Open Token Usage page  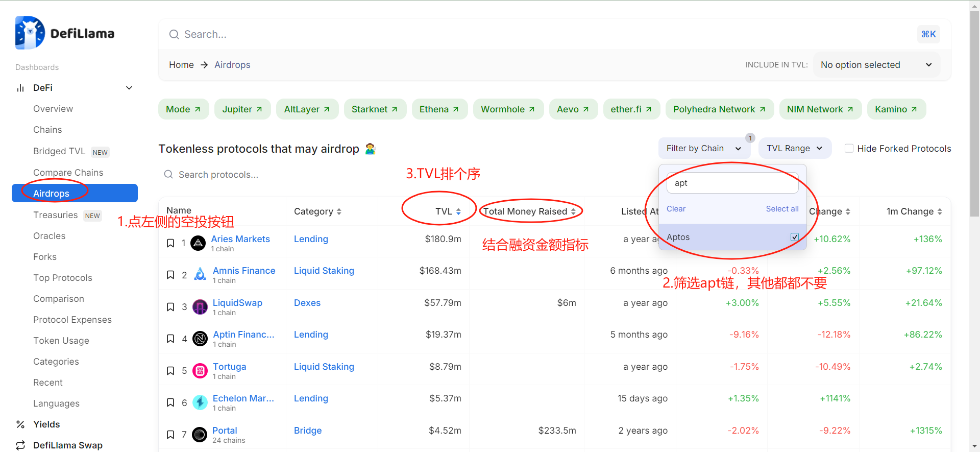61,341
